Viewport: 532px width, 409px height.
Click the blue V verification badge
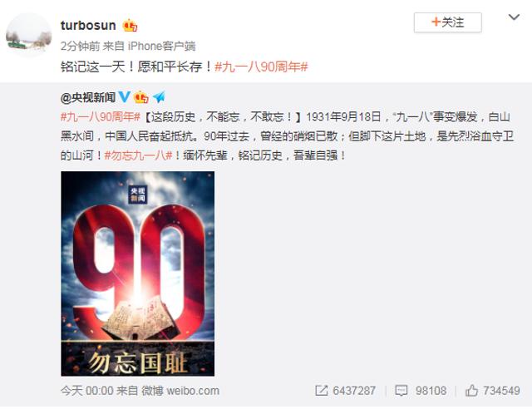point(124,97)
